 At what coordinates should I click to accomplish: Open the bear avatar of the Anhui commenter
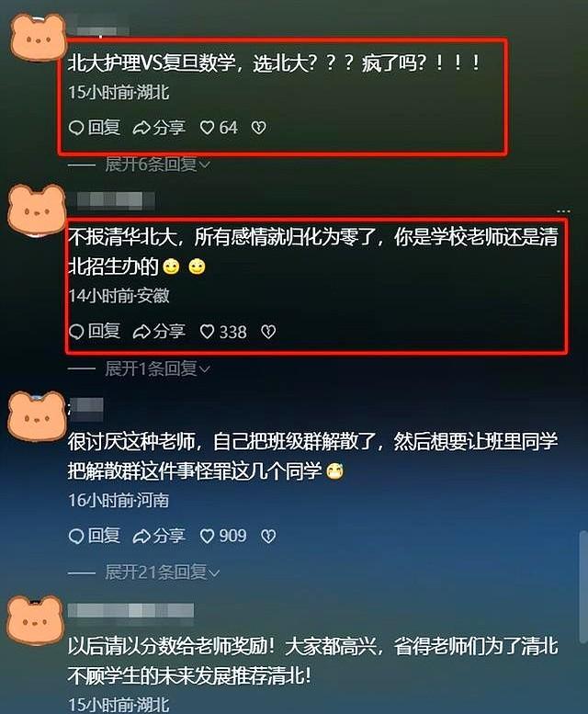(37, 210)
